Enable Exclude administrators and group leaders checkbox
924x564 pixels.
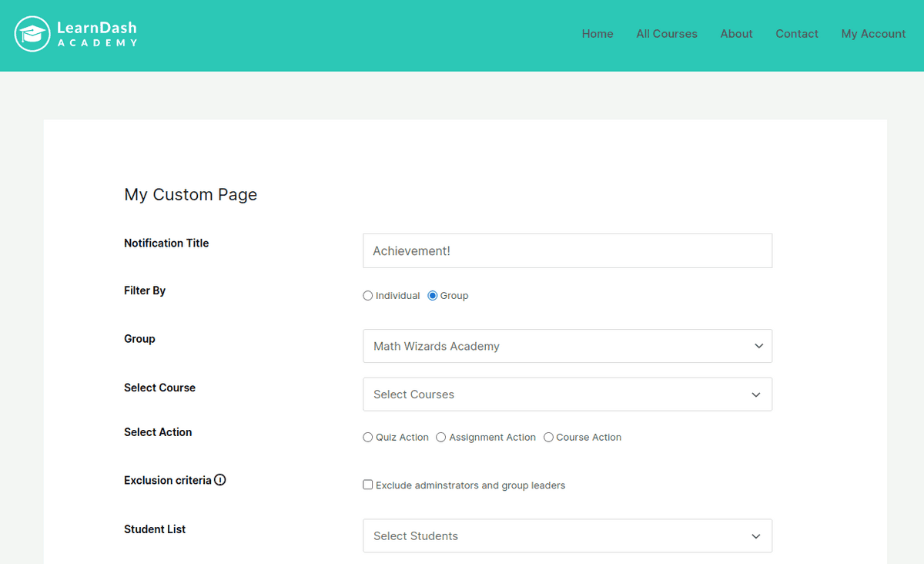pyautogui.click(x=368, y=485)
